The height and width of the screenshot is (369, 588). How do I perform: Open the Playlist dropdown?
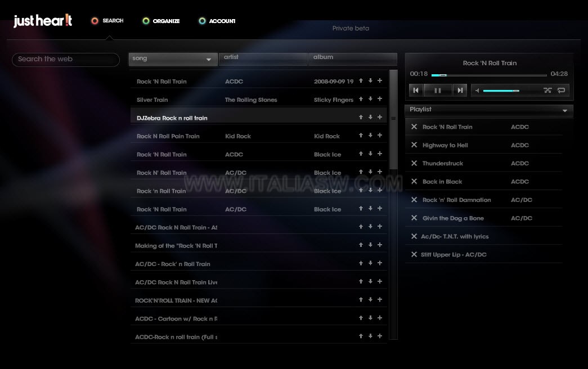click(x=489, y=110)
